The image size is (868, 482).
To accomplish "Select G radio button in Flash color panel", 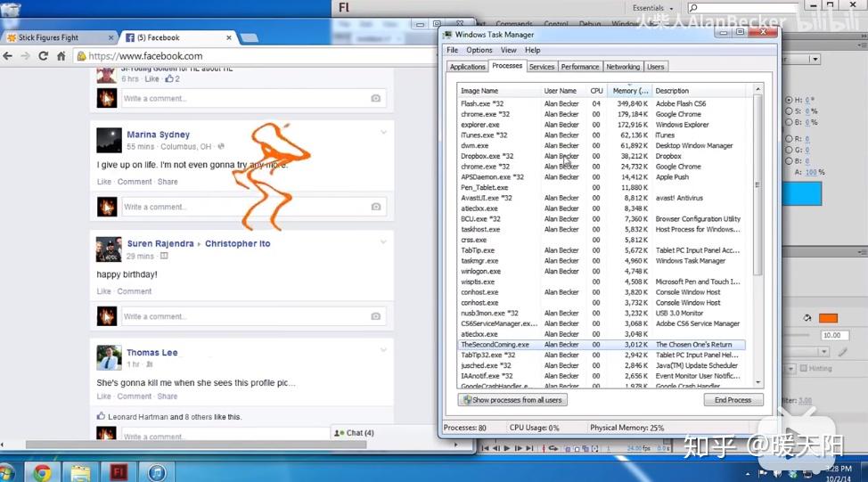I will (x=789, y=150).
